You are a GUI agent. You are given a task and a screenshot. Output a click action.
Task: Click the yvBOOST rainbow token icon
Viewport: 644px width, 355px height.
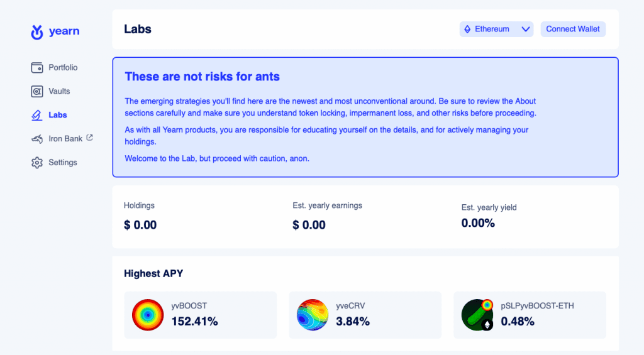pos(148,315)
